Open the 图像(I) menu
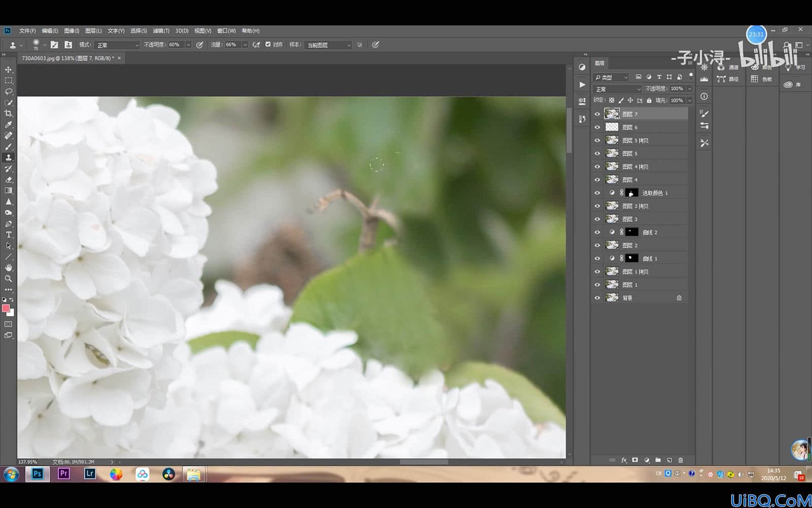This screenshot has height=508, width=812. 72,31
